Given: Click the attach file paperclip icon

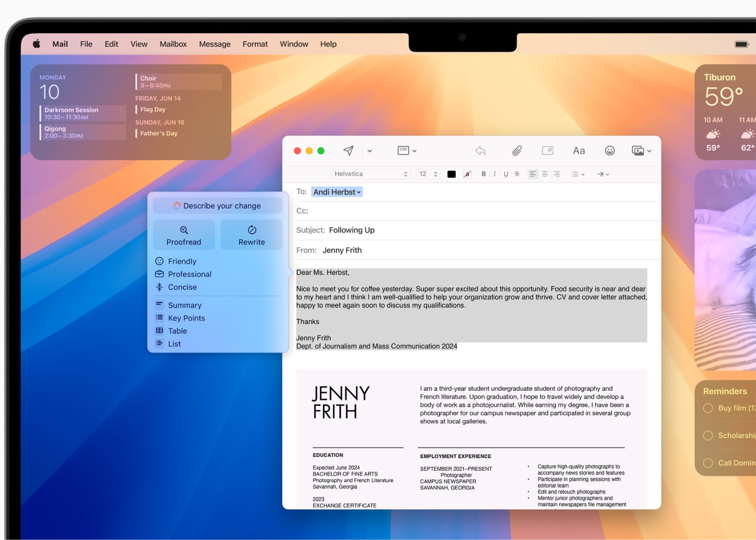Looking at the screenshot, I should 517,151.
